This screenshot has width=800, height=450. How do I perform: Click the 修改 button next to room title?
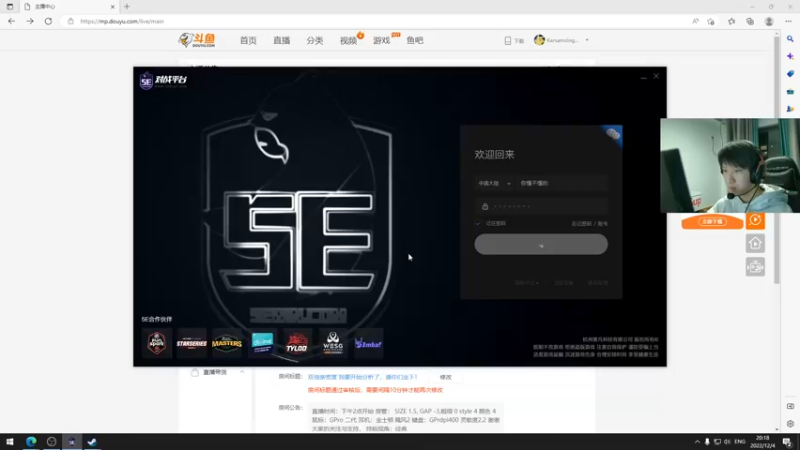click(445, 377)
